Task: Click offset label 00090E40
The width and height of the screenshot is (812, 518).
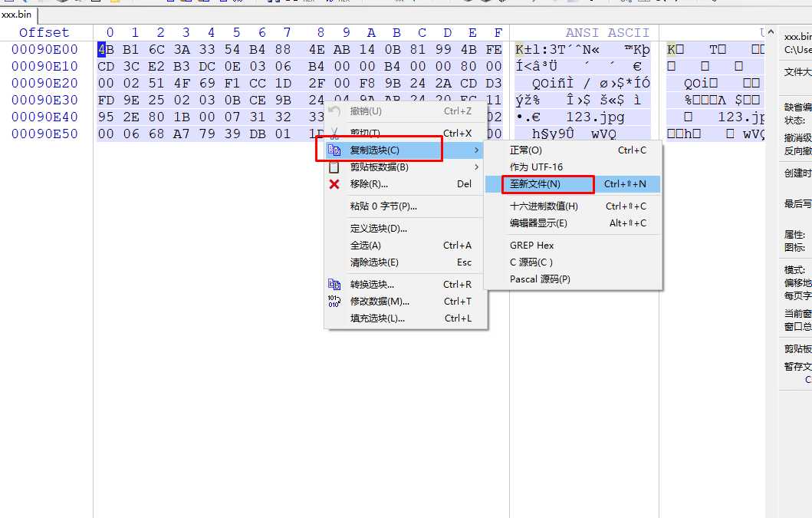Action: pyautogui.click(x=44, y=117)
